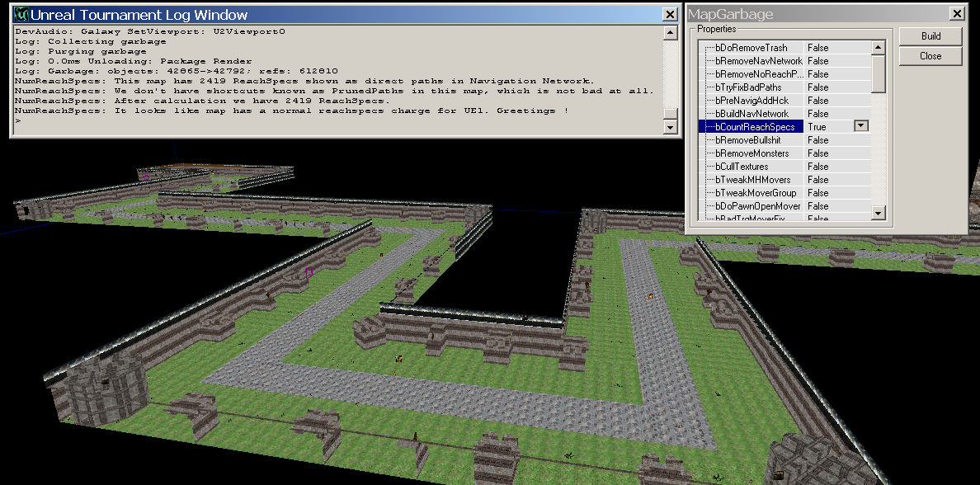Click the log line 'Log: Collecting garbage'
Screen dimensions: 980x485
[91, 41]
